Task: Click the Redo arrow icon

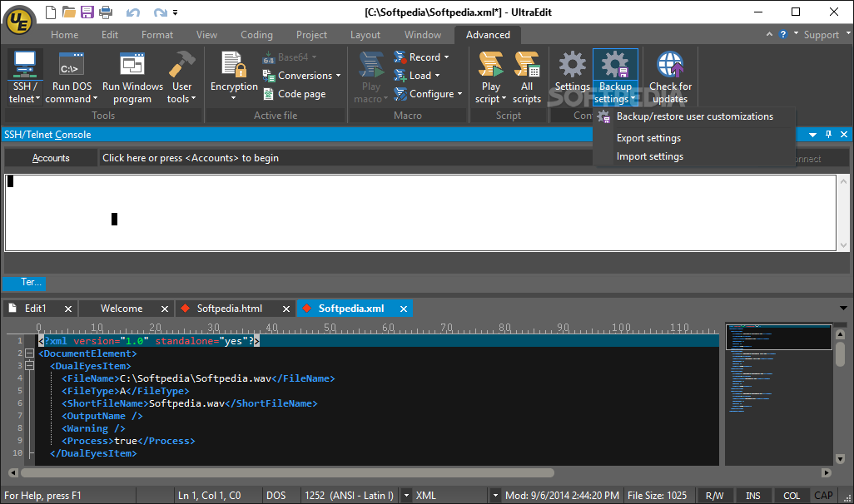Action: point(160,12)
